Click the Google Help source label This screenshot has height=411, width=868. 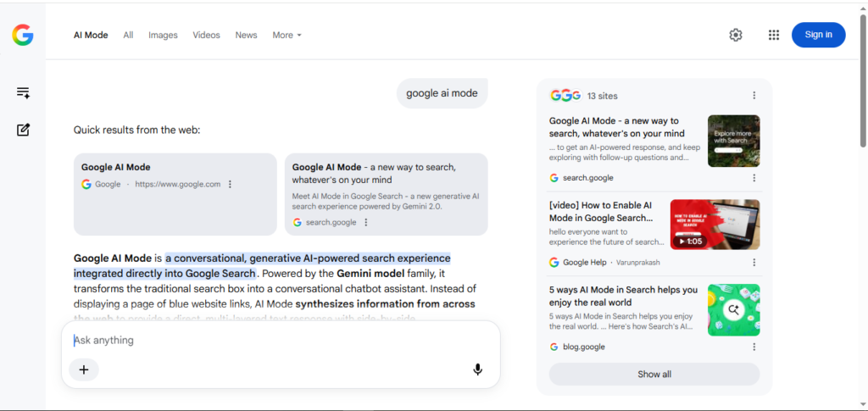pos(585,262)
